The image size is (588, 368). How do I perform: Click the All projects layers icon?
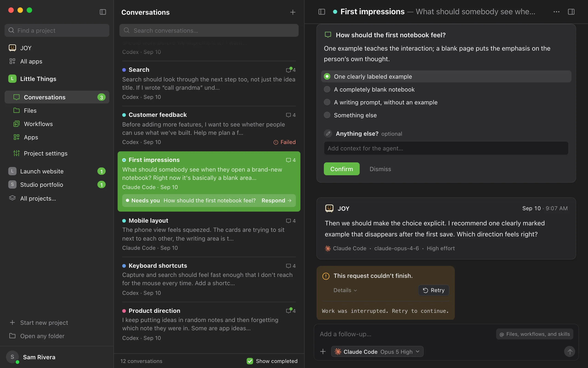click(x=12, y=198)
